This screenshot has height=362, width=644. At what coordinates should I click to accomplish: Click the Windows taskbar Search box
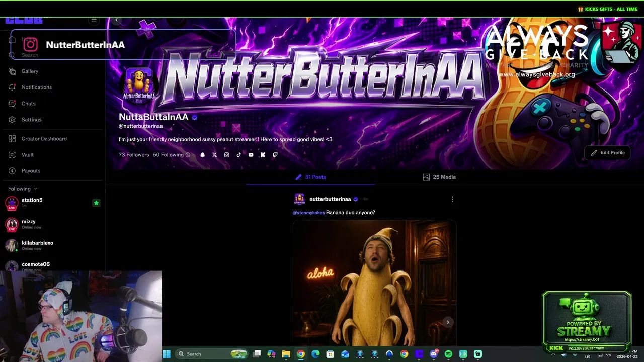(212, 354)
